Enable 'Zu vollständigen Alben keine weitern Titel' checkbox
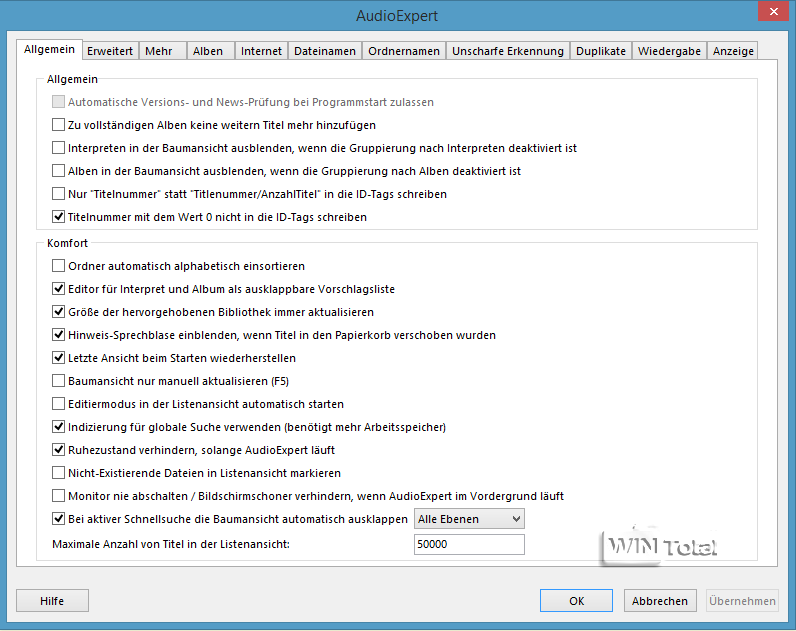This screenshot has width=796, height=631. point(58,125)
